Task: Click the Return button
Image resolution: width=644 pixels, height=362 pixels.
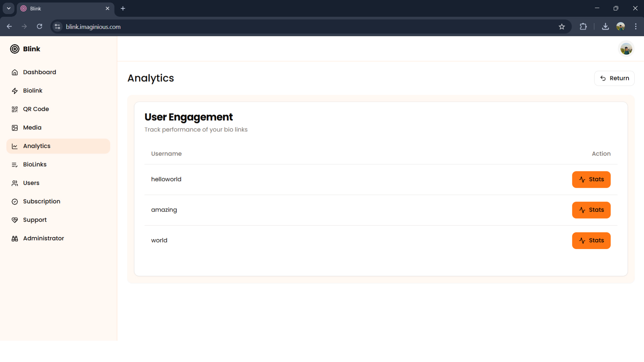Action: point(614,78)
